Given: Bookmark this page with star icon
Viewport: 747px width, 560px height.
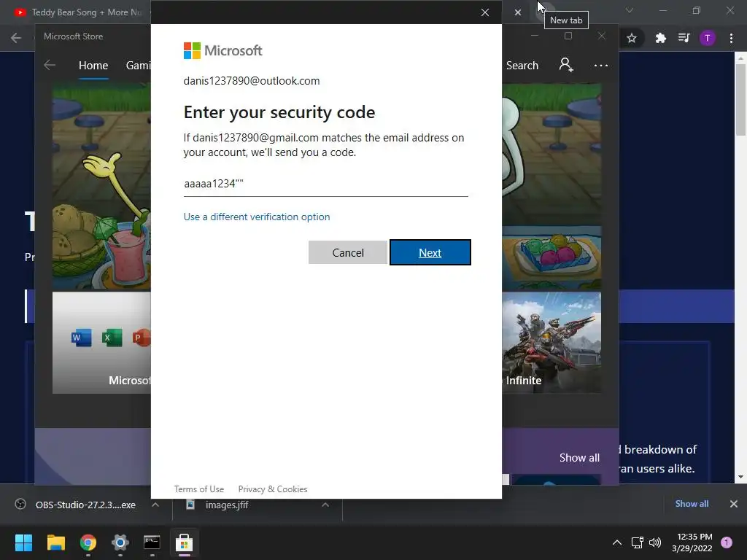Looking at the screenshot, I should (x=632, y=38).
